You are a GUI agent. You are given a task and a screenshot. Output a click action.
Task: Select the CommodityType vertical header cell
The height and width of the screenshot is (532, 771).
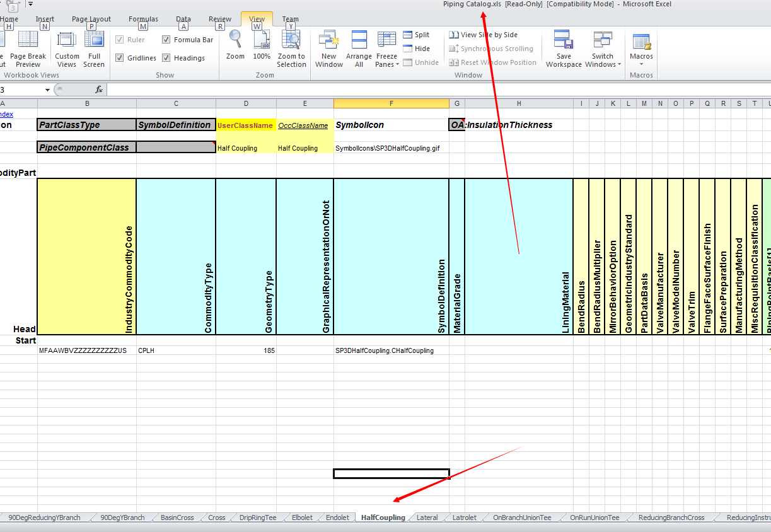click(x=176, y=257)
